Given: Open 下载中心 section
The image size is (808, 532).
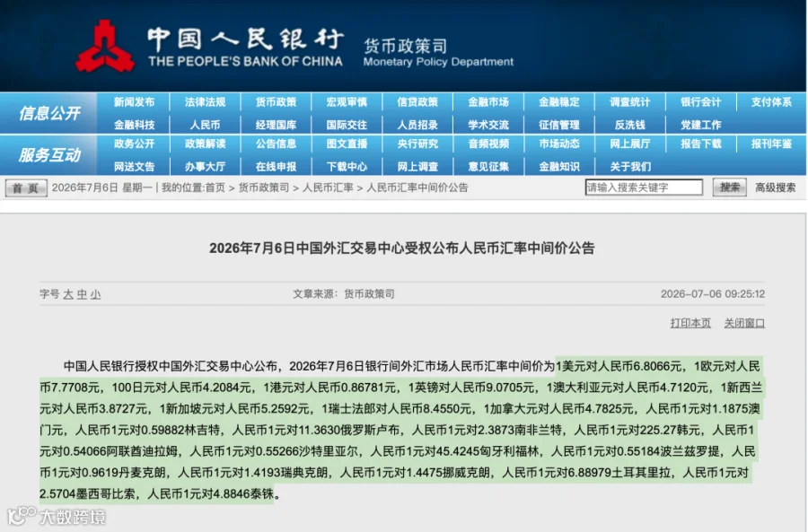Looking at the screenshot, I should coord(347,166).
